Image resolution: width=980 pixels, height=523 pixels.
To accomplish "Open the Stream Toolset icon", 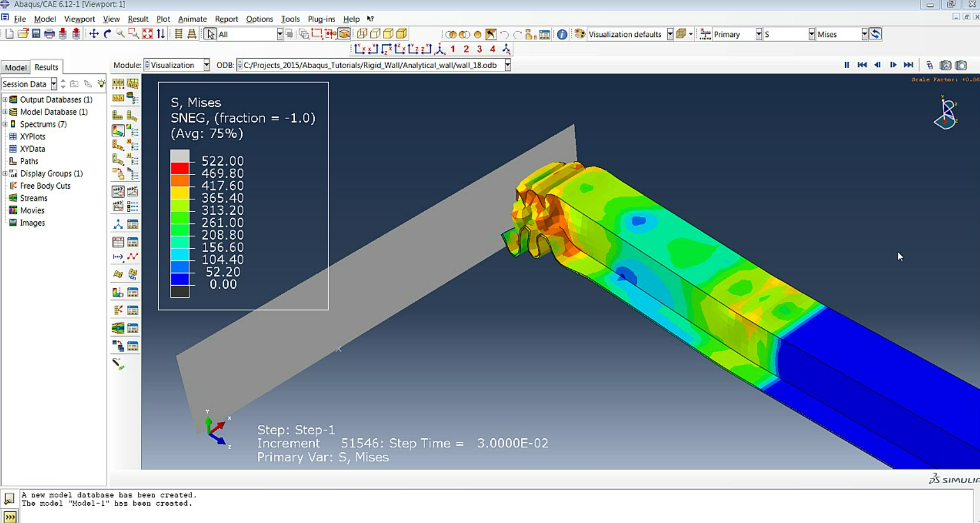I will [118, 328].
